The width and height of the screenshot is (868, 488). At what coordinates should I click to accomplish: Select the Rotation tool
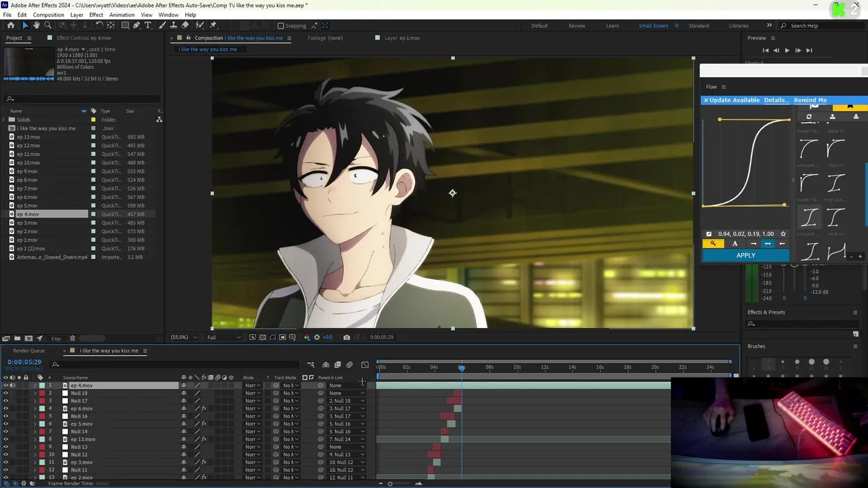[x=99, y=25]
